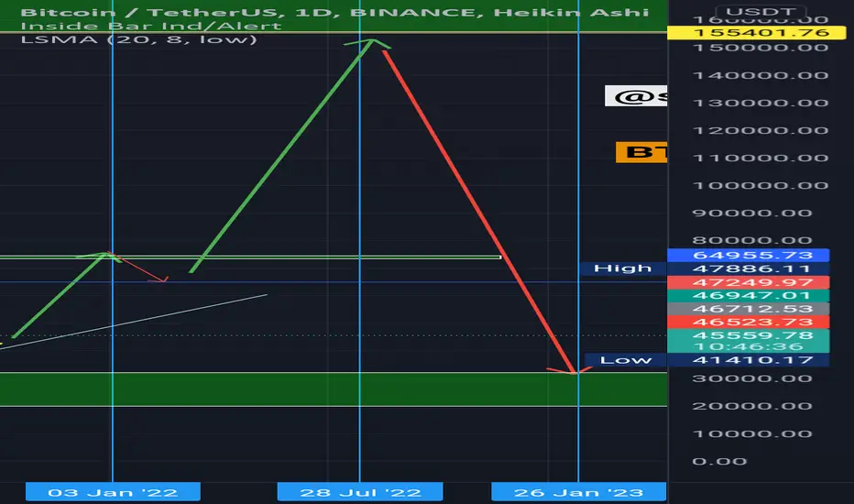Click the 150000.00 price axis level

coord(761,48)
